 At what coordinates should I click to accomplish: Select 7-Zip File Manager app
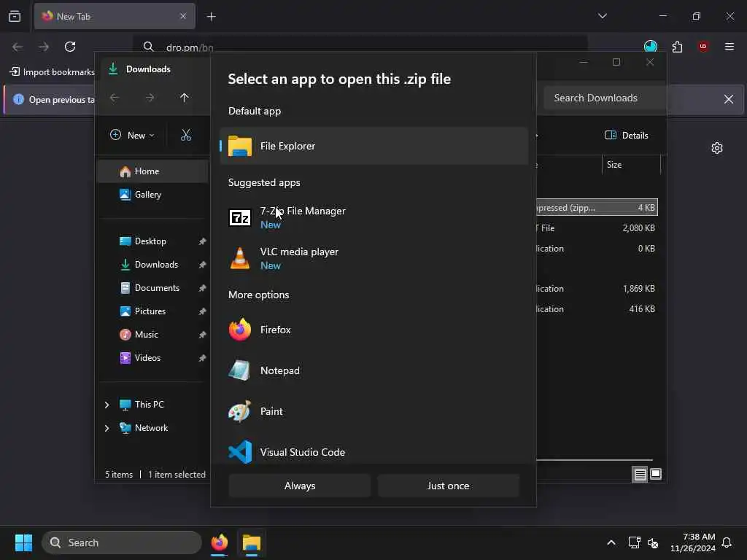(373, 217)
